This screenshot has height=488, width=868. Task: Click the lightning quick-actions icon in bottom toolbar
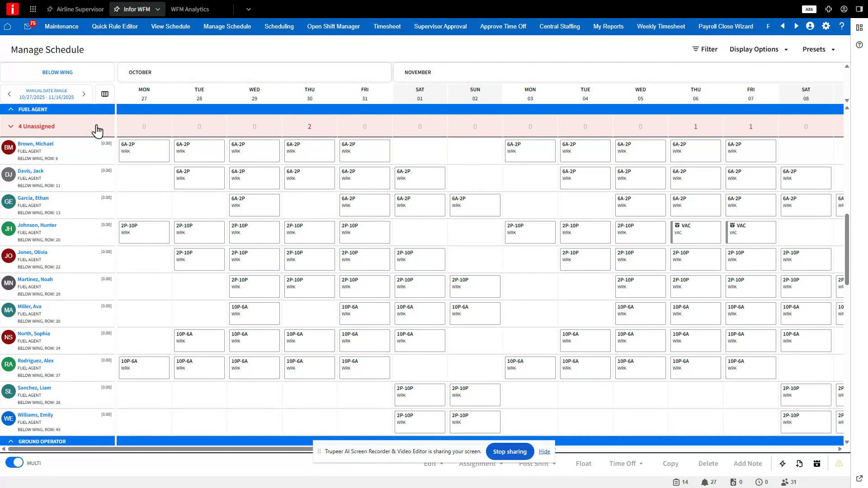pos(782,463)
